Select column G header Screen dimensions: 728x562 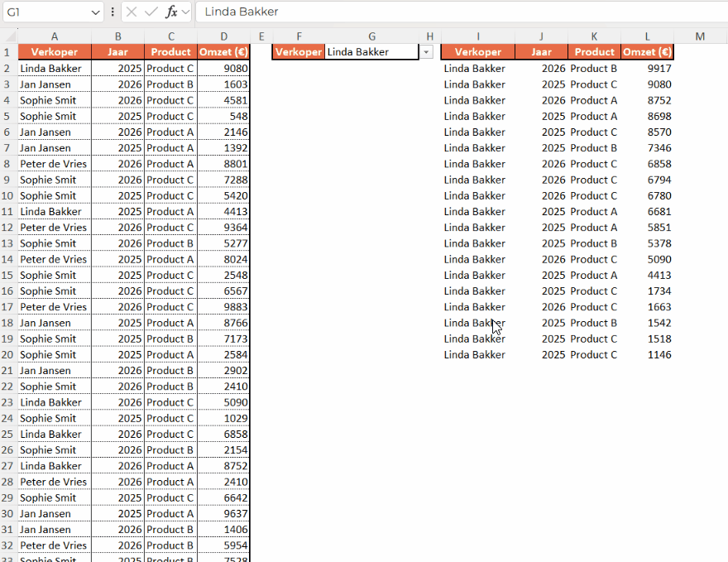(x=372, y=36)
